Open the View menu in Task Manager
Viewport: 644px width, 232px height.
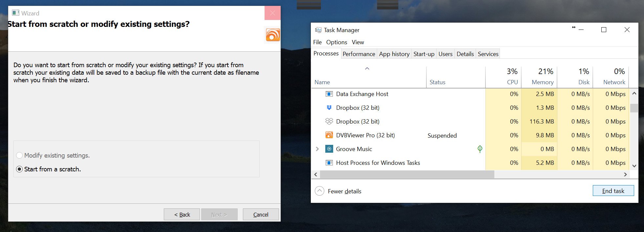pos(358,42)
